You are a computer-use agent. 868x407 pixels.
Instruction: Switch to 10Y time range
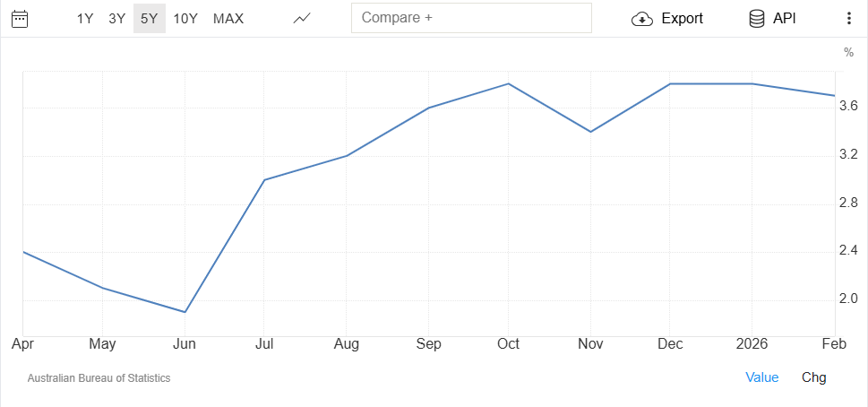185,18
